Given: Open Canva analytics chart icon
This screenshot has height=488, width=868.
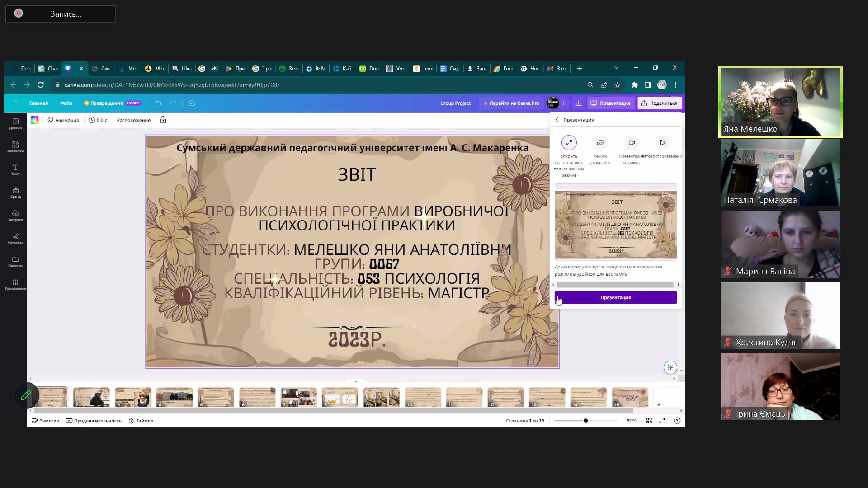Looking at the screenshot, I should tap(578, 103).
